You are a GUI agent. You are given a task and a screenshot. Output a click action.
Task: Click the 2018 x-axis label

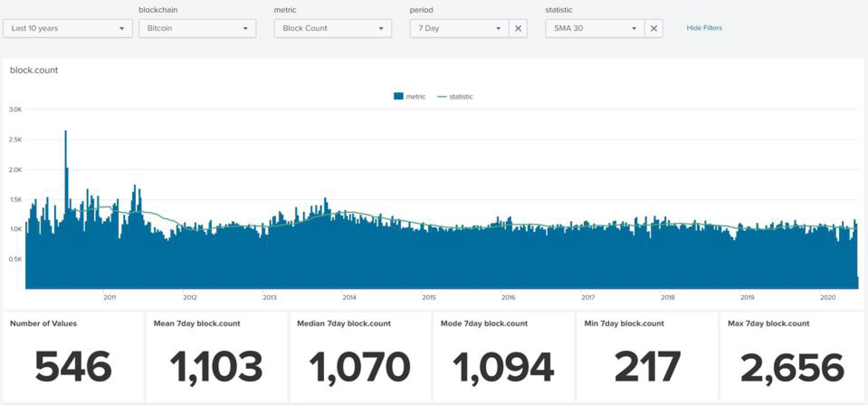[x=668, y=298]
